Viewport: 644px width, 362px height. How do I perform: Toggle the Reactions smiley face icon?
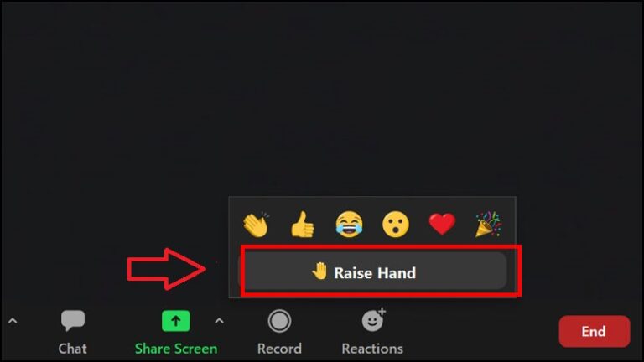pyautogui.click(x=373, y=320)
